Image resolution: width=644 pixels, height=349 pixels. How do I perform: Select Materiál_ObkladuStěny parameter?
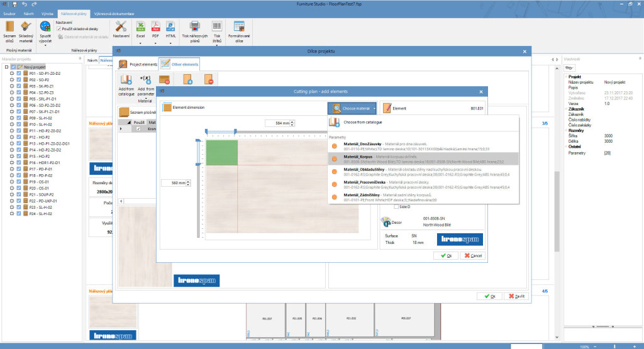tap(423, 172)
